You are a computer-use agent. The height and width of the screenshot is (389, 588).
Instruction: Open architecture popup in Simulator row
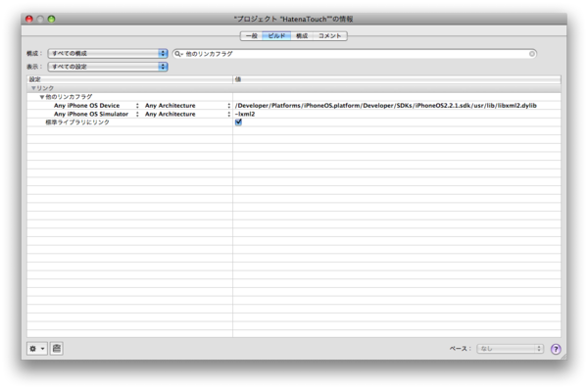coord(228,114)
